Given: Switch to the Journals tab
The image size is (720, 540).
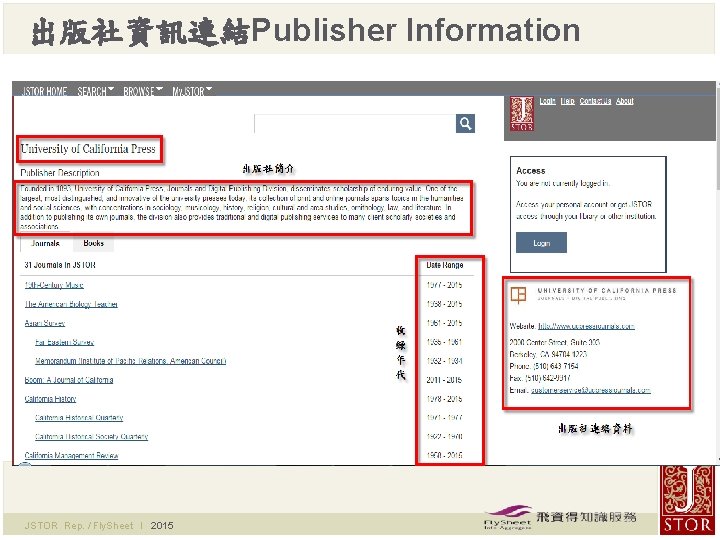Looking at the screenshot, I should 45,243.
